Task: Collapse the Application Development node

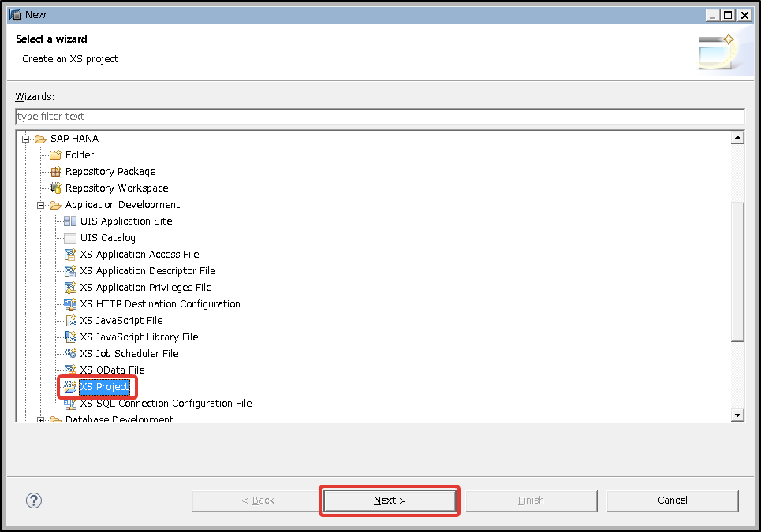Action: click(x=40, y=206)
